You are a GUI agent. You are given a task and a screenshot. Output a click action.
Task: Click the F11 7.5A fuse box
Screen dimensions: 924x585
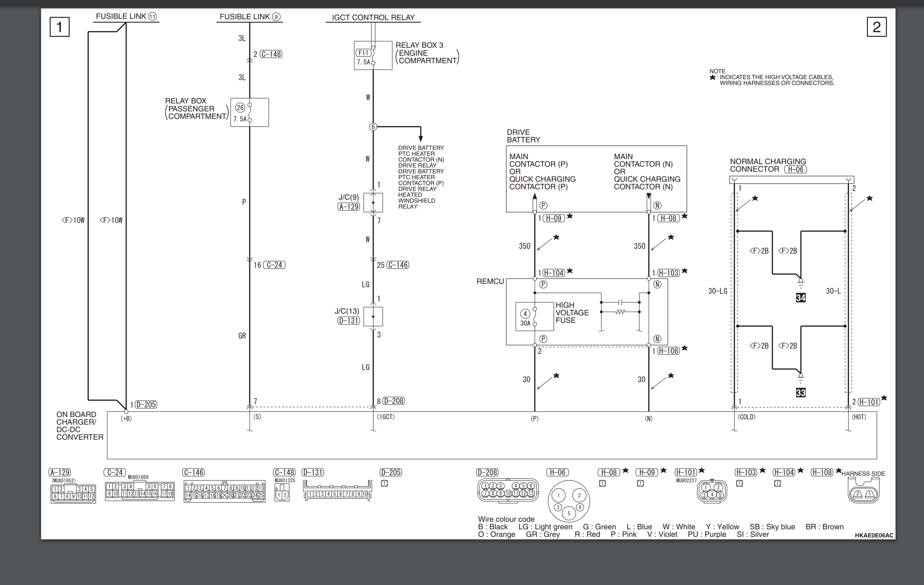coord(373,56)
